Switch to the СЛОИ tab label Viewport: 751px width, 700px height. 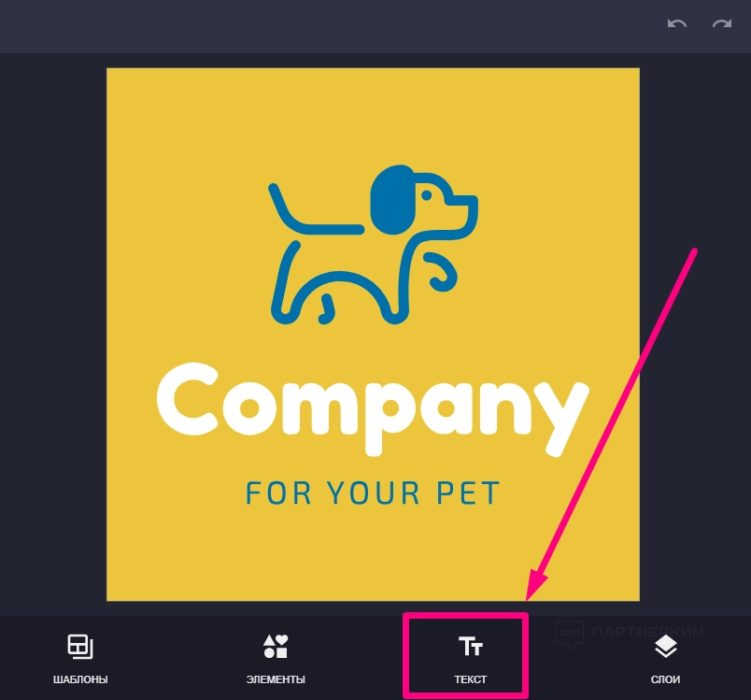click(x=665, y=679)
